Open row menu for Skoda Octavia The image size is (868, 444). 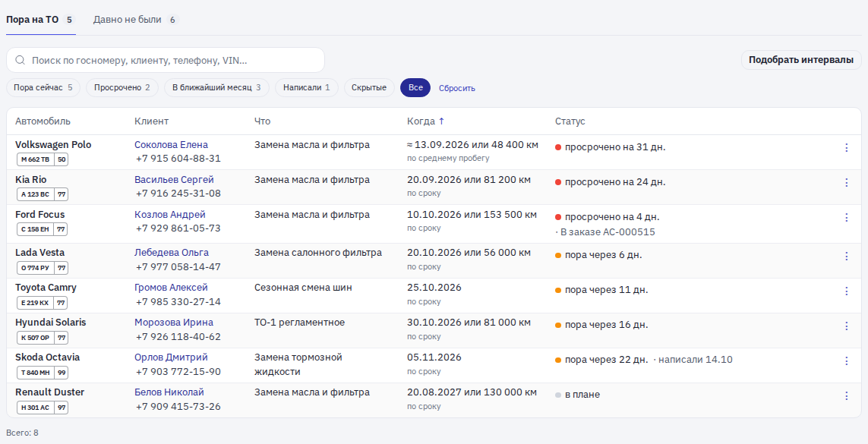(846, 361)
